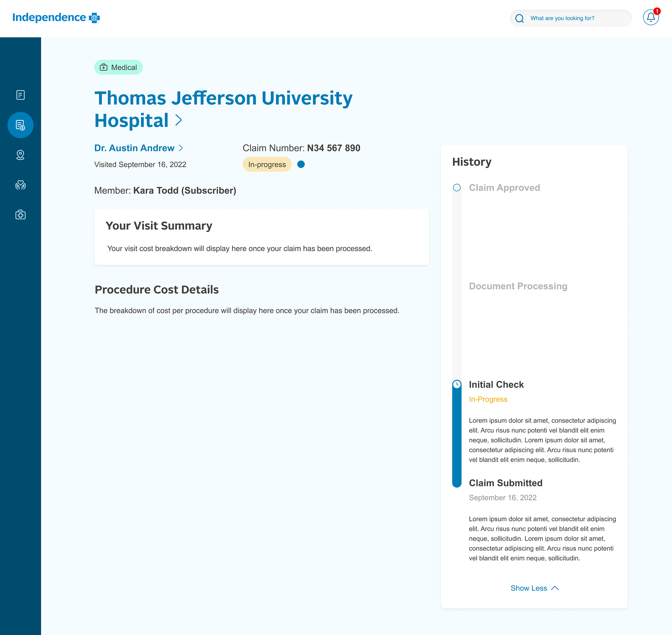Click the visit cost breakdown message
The width and height of the screenshot is (672, 635).
(x=240, y=248)
